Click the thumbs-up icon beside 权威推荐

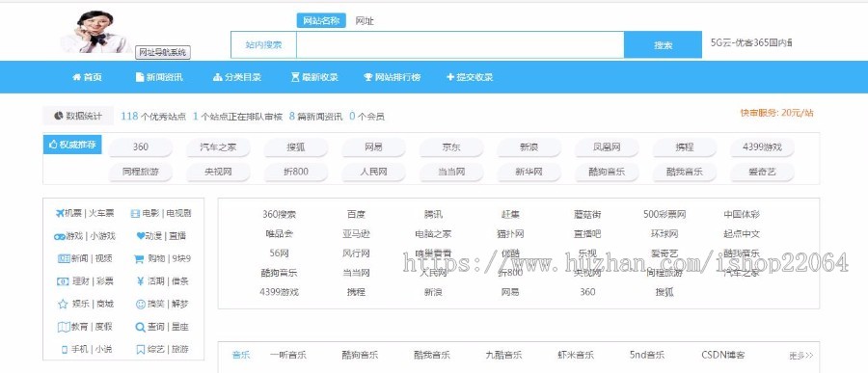pos(54,145)
